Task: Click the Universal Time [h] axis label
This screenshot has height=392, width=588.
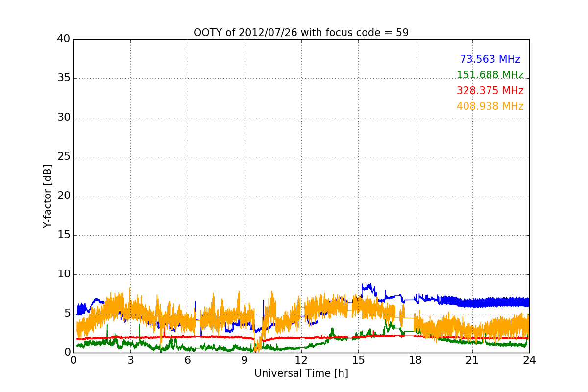Action: point(301,373)
